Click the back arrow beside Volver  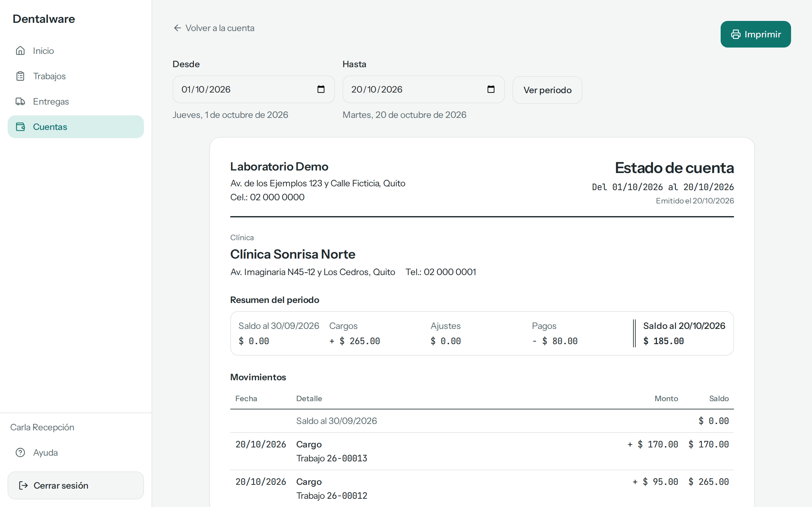[178, 28]
